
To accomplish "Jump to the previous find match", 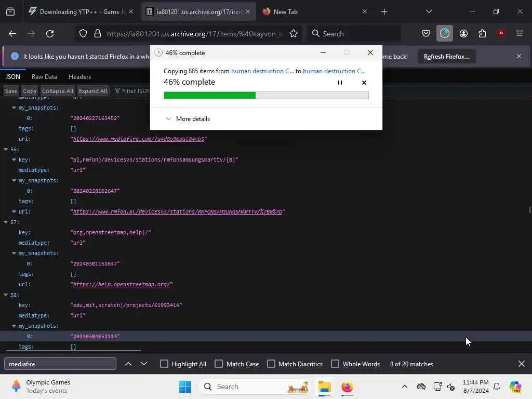I will (x=128, y=364).
